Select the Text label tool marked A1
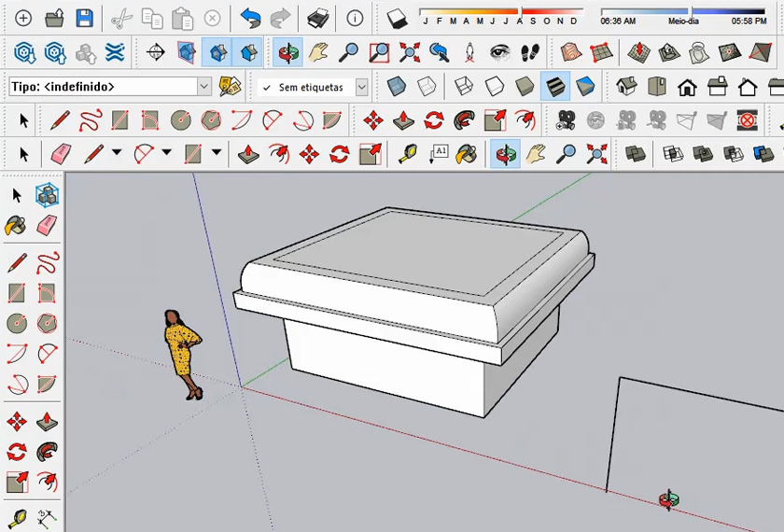 click(x=439, y=153)
